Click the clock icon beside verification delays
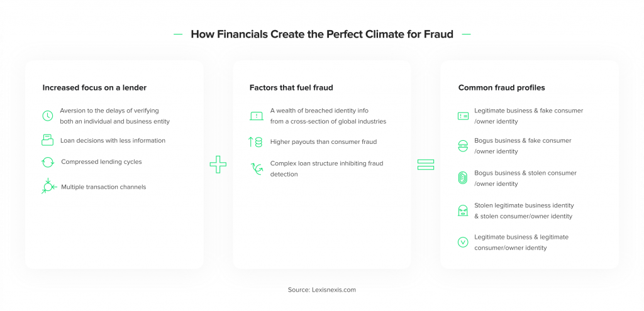 pyautogui.click(x=48, y=116)
